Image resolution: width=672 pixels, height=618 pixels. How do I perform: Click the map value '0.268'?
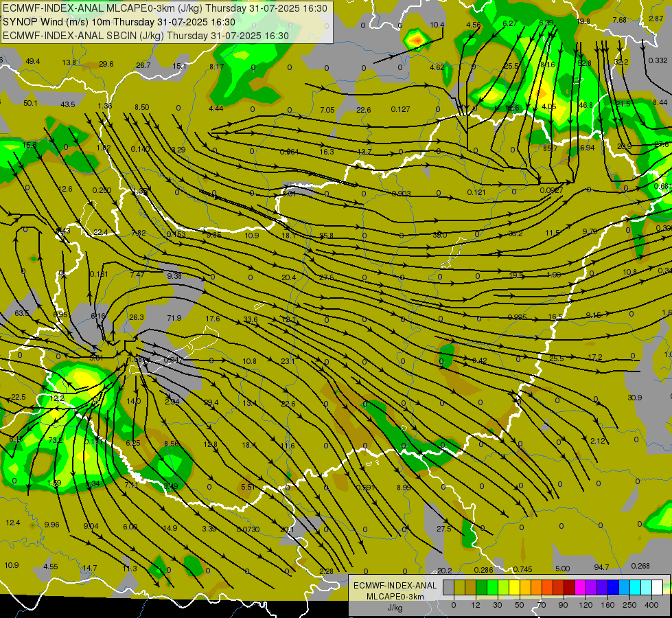[640, 566]
